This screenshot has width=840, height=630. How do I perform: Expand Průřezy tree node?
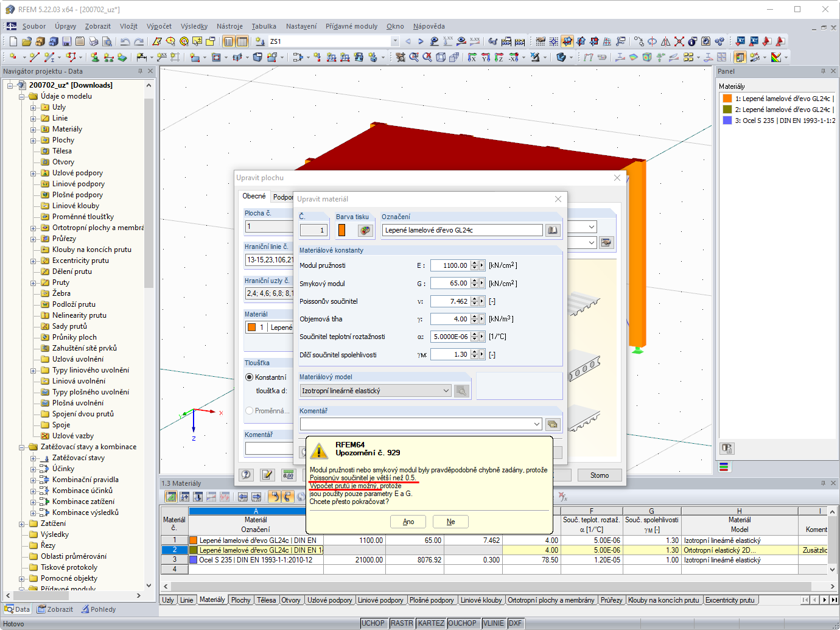(33, 239)
